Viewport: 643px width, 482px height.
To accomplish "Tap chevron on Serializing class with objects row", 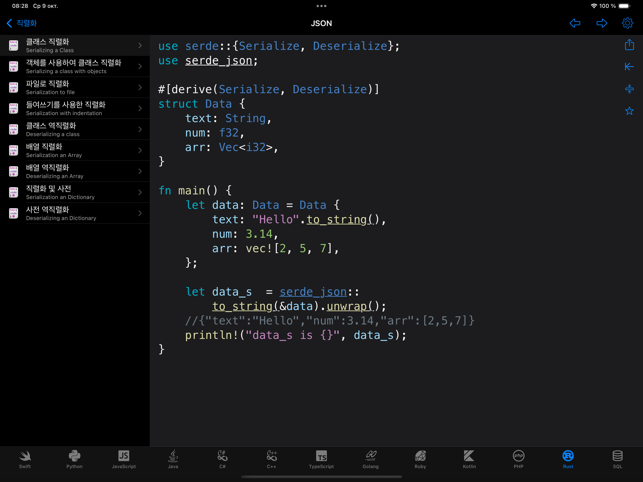I will (x=140, y=66).
